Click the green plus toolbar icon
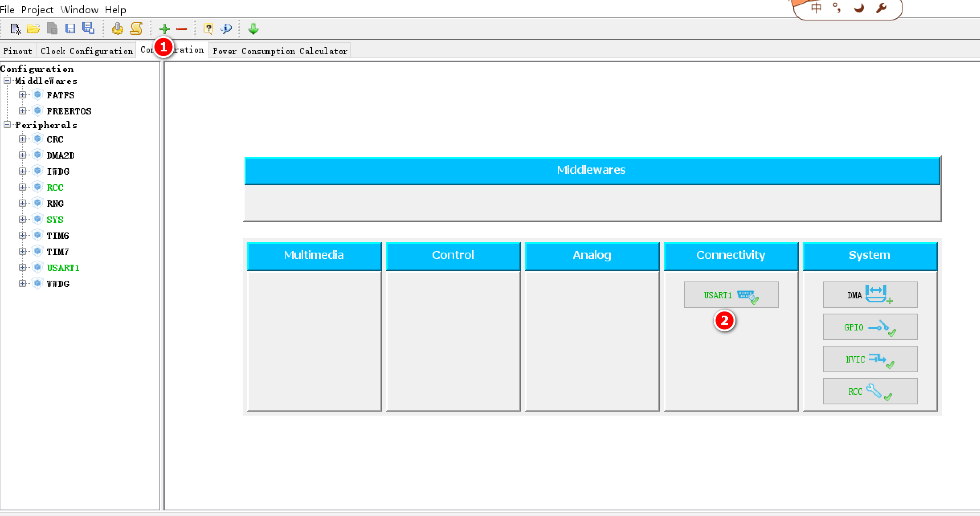980x516 pixels. point(164,29)
